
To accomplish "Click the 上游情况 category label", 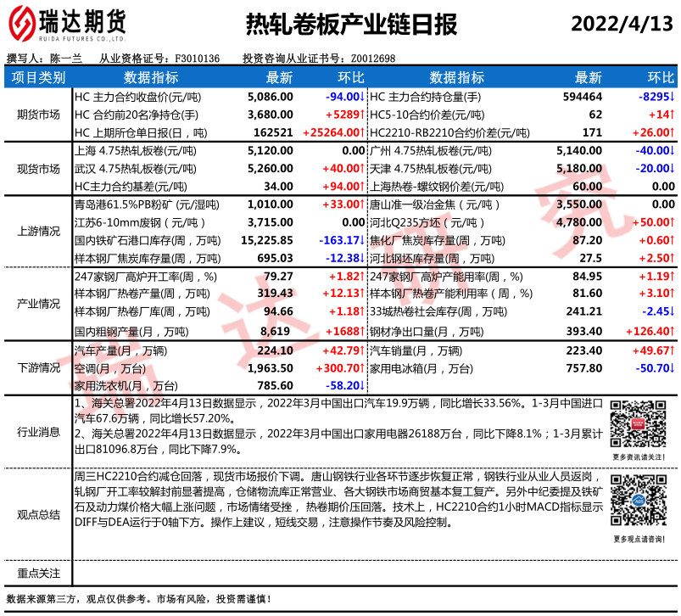I will (x=38, y=231).
